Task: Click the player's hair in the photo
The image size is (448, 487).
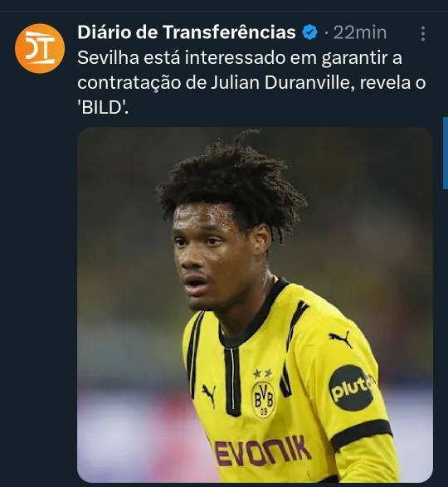Action: click(231, 183)
